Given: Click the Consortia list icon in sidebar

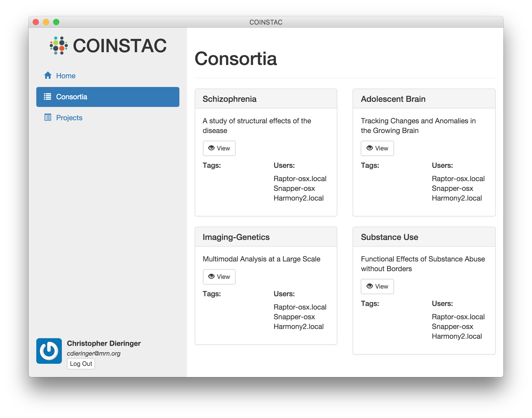Looking at the screenshot, I should [48, 97].
